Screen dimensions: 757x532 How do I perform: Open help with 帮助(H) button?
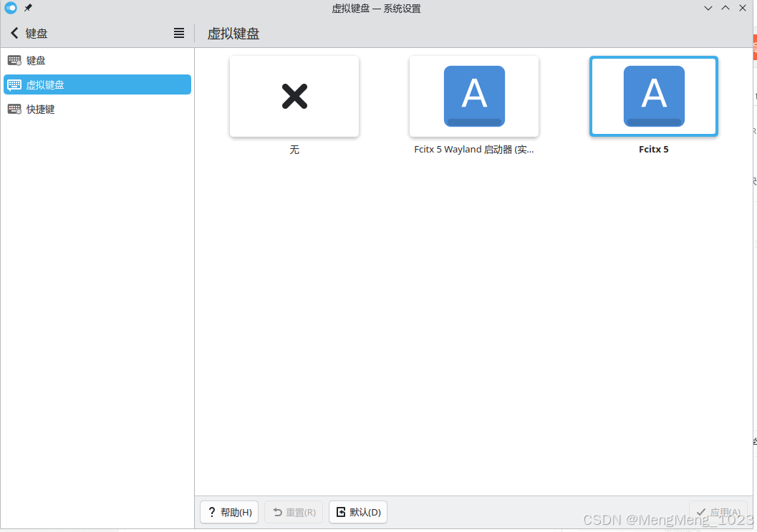pos(229,512)
